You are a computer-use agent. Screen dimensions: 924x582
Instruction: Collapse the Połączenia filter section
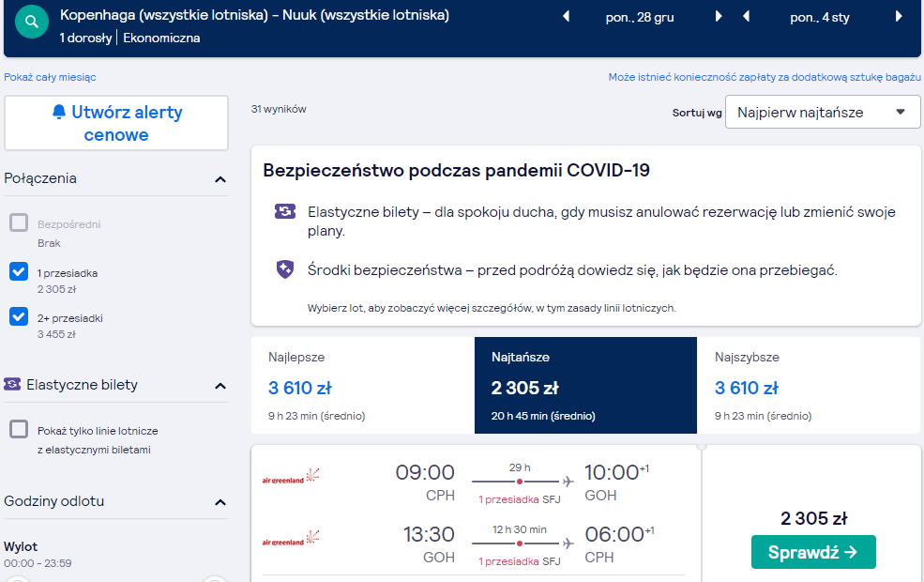pyautogui.click(x=220, y=179)
